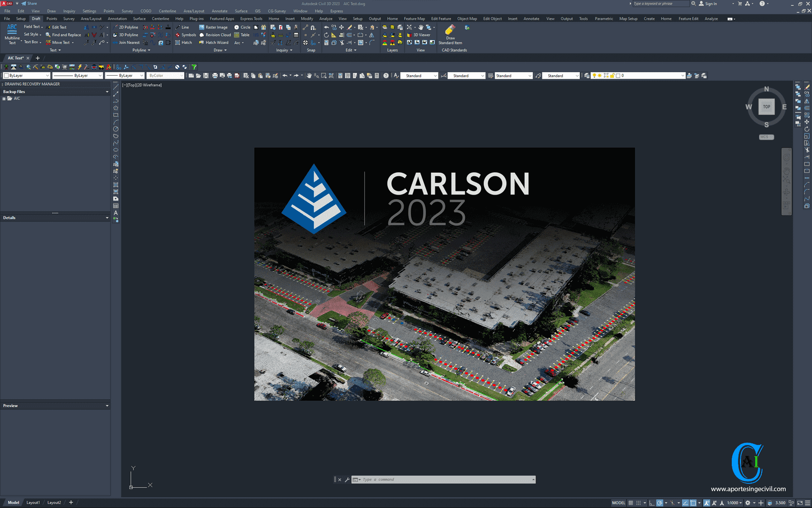Click the Undo arrow in toolbar
The image size is (812, 508).
(x=285, y=76)
